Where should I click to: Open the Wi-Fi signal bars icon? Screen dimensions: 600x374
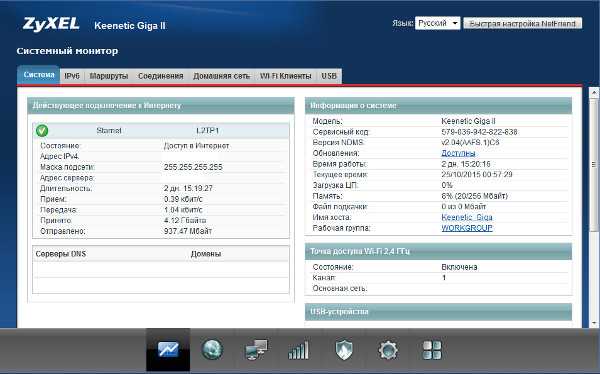298,350
